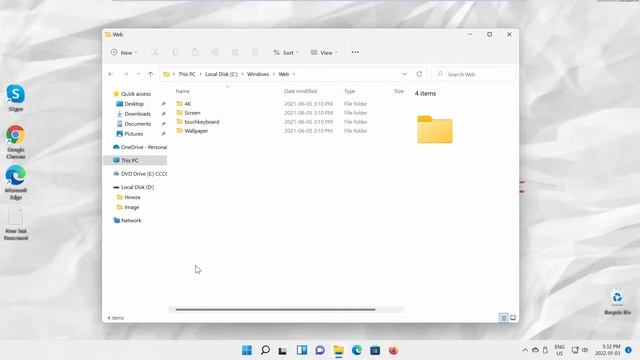
Task: Sort by Size column header
Action: [399, 91]
